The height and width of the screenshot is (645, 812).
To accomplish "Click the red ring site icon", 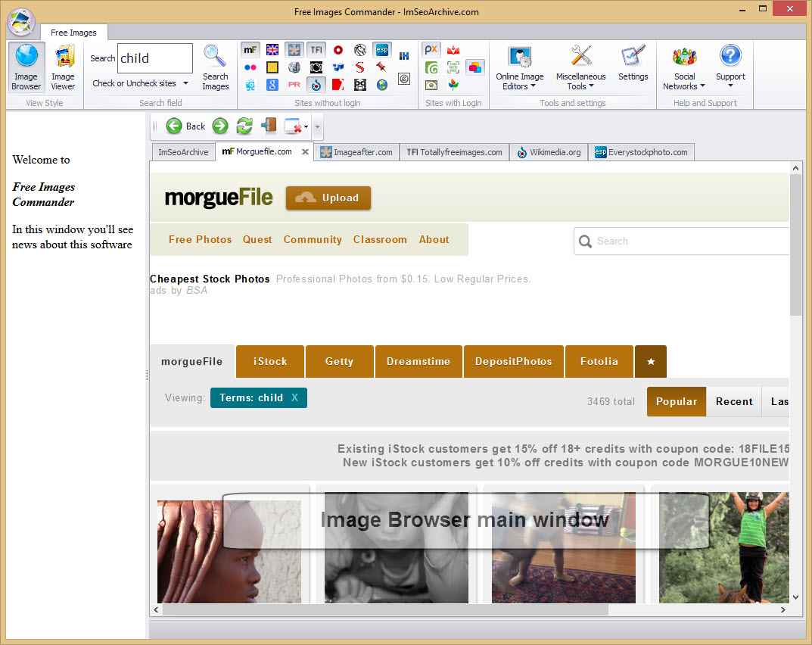I will [338, 50].
